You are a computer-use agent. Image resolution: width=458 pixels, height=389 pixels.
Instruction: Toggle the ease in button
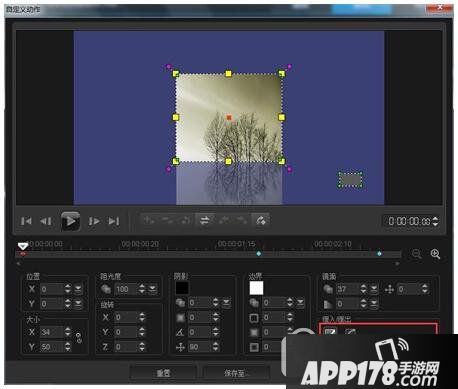click(330, 331)
